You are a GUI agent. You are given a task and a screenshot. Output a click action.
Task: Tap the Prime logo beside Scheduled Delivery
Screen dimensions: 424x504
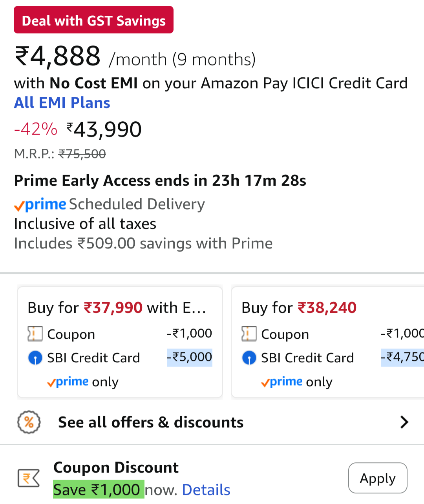pos(40,205)
